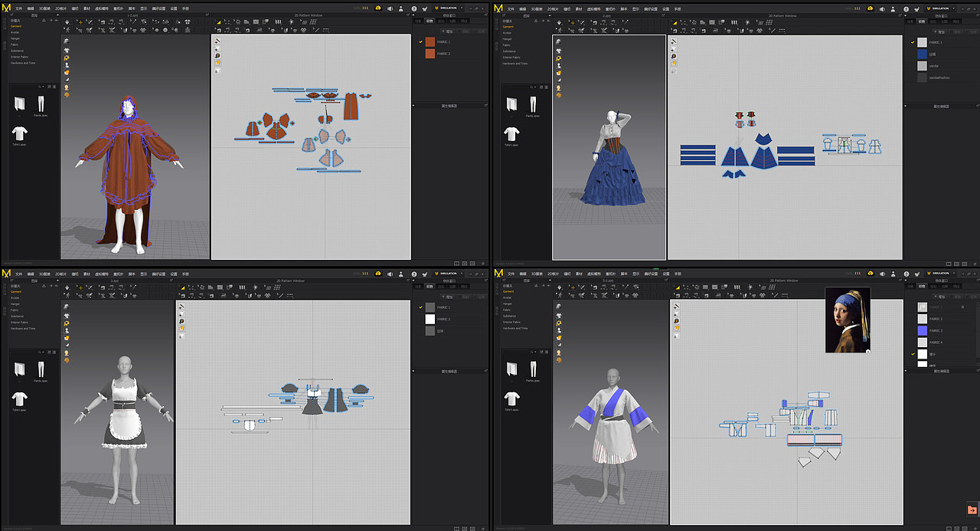Open 素材 menu in maid dress window

coord(87,274)
